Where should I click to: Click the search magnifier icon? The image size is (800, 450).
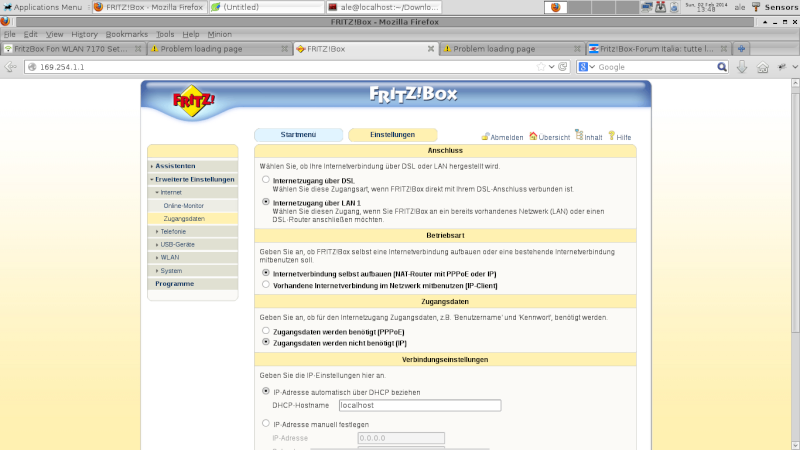coord(721,67)
